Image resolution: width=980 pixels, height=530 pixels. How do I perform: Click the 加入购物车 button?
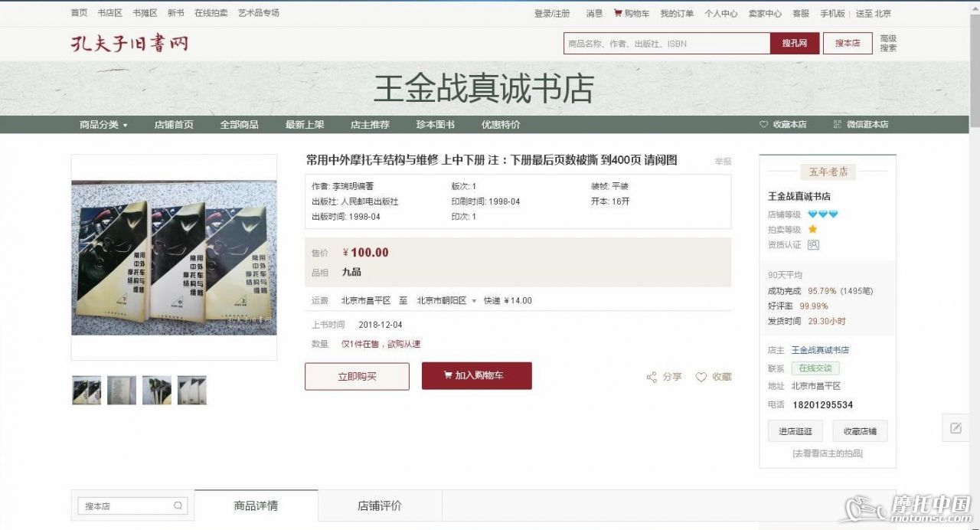(476, 376)
